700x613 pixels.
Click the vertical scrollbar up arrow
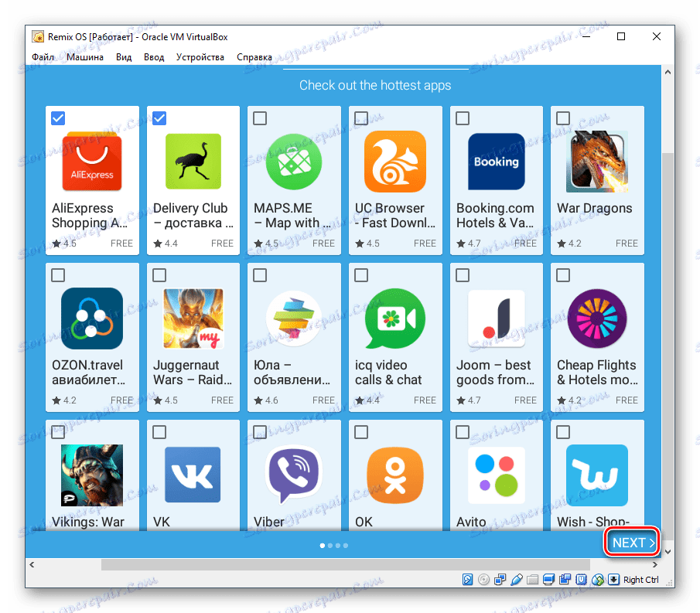coord(668,72)
